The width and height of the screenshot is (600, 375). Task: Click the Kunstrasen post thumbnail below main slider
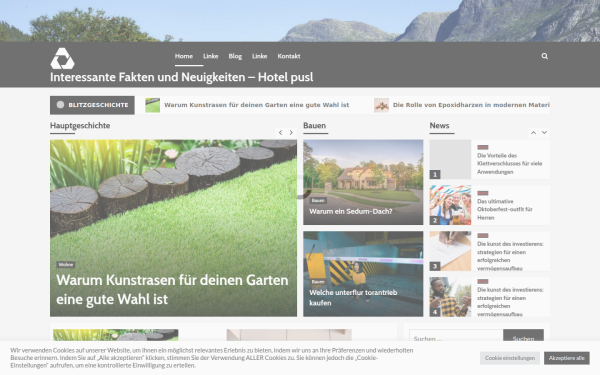pyautogui.click(x=116, y=335)
